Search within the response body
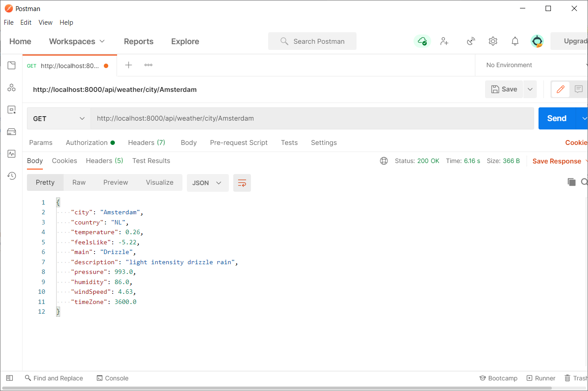 click(584, 182)
